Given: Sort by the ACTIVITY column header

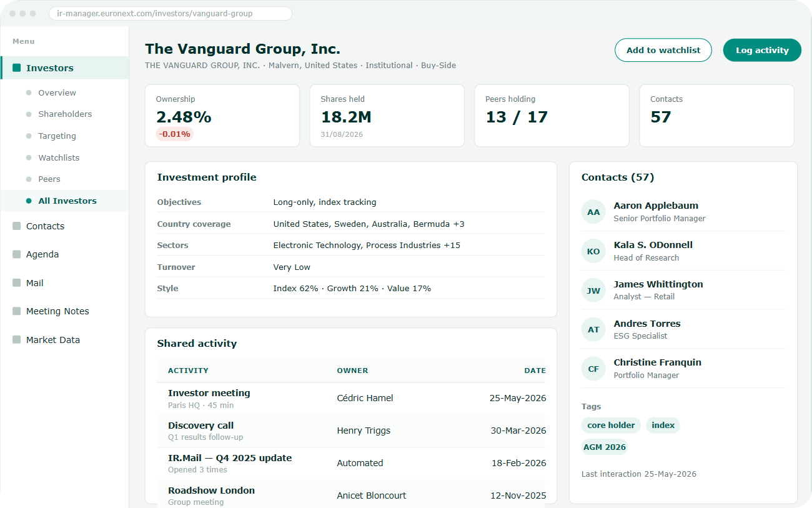Looking at the screenshot, I should point(188,371).
